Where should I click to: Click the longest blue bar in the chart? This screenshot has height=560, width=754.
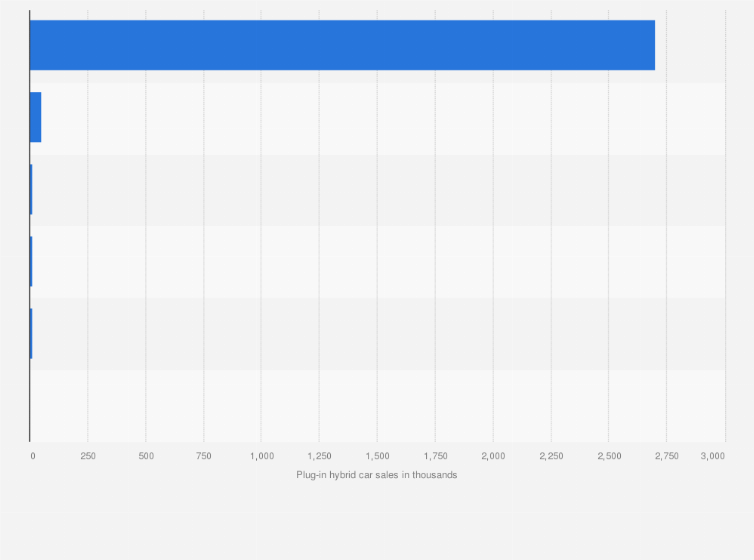342,45
